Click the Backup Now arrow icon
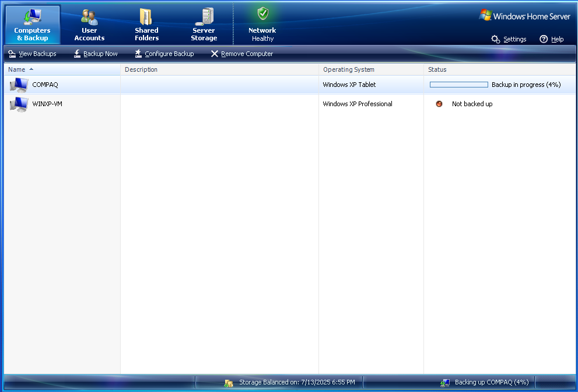The image size is (578, 392). pyautogui.click(x=77, y=54)
